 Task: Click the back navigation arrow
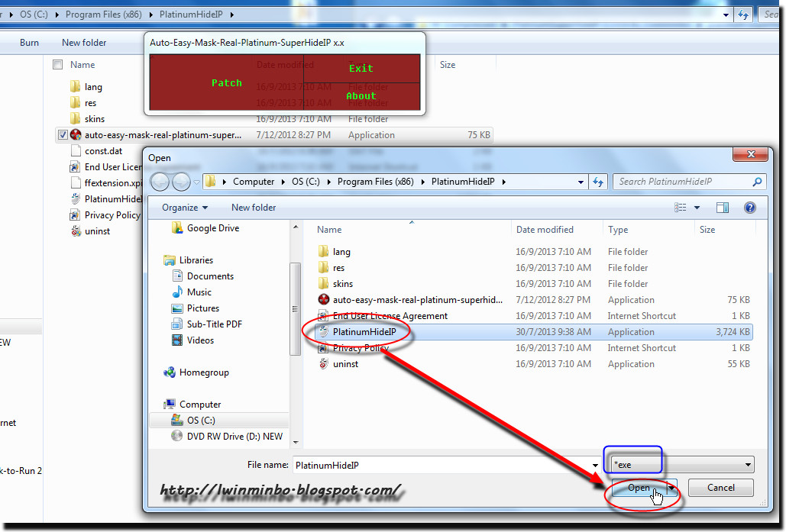[x=160, y=182]
